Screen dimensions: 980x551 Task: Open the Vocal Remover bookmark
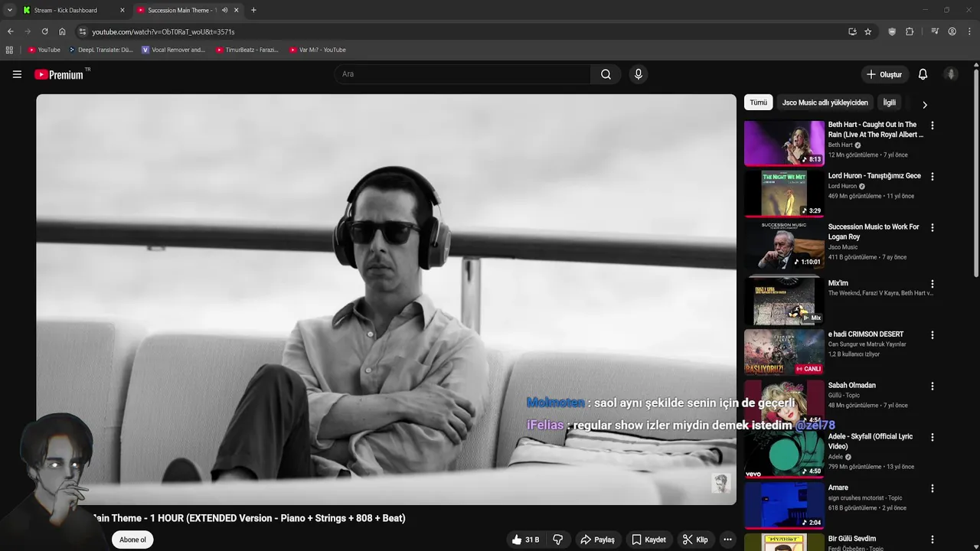click(x=173, y=50)
